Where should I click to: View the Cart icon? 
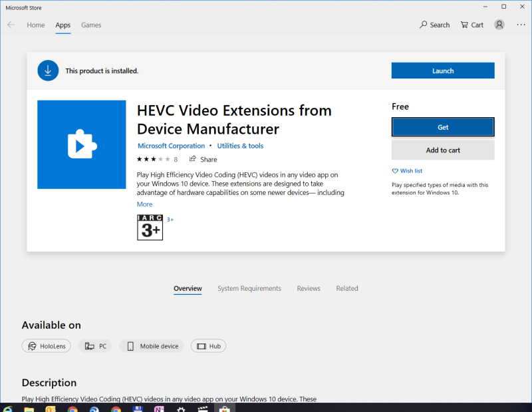pos(471,25)
